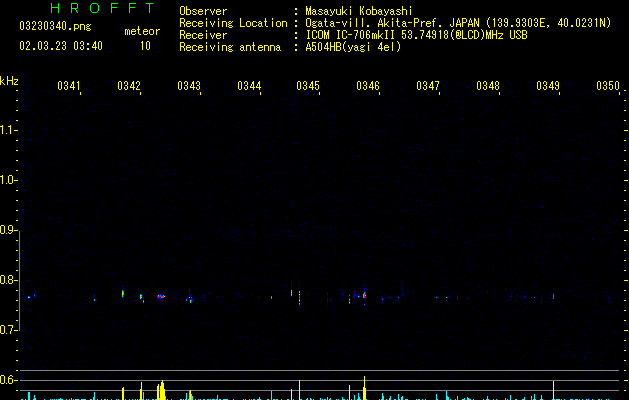The height and width of the screenshot is (400, 629).
Task: Click the 0345 time marker
Action: coord(308,85)
